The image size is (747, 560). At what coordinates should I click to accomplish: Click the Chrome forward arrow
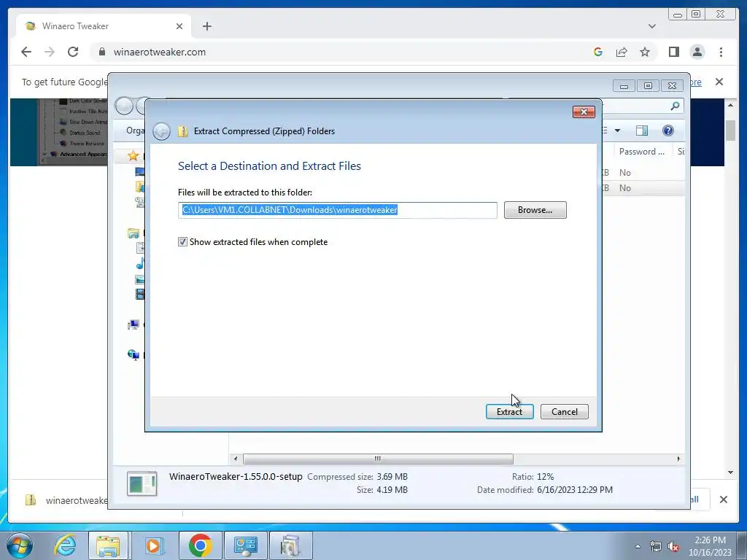tap(50, 52)
